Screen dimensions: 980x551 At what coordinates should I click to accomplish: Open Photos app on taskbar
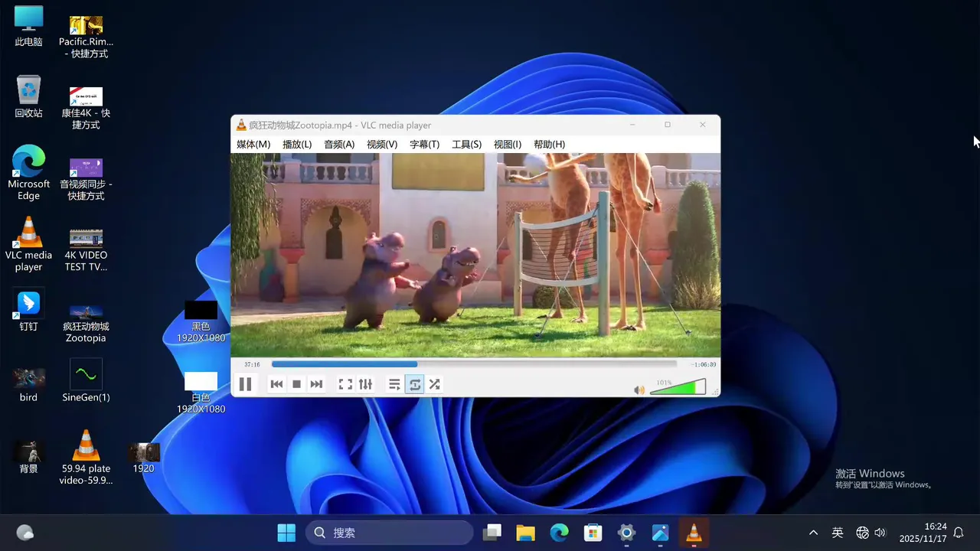660,533
